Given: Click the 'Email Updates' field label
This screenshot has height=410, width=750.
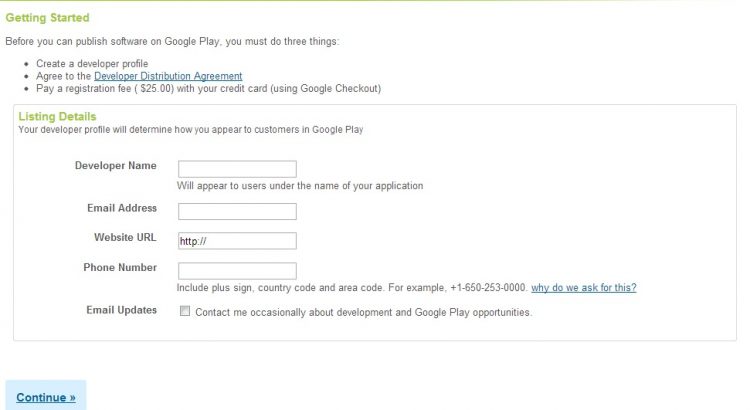Looking at the screenshot, I should pyautogui.click(x=122, y=310).
